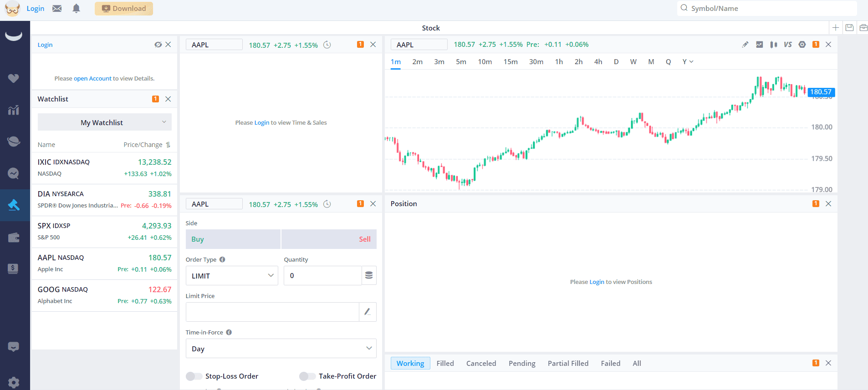Select Buy side
Screen dimensions: 868x390
[233, 239]
